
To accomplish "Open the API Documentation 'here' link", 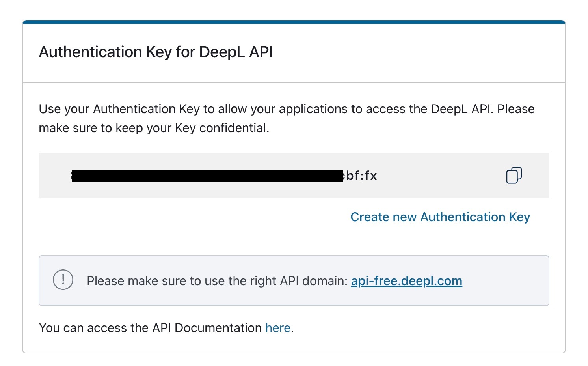I will pos(278,328).
